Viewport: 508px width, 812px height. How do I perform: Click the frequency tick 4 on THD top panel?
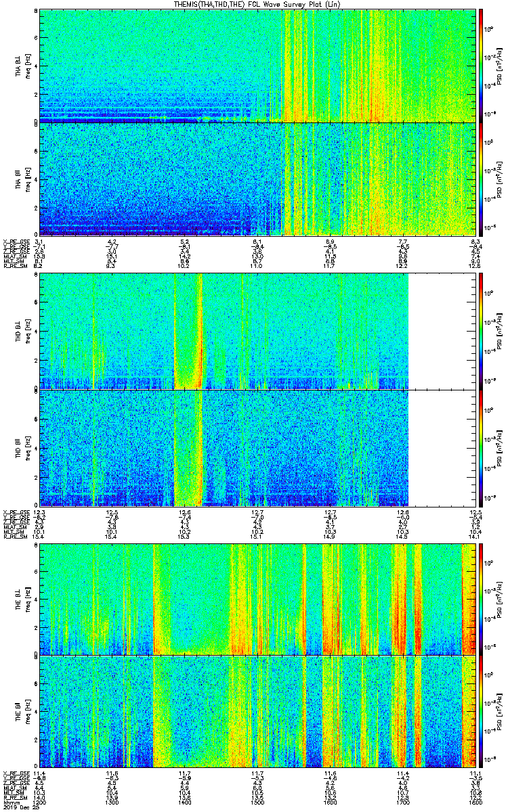(36, 332)
